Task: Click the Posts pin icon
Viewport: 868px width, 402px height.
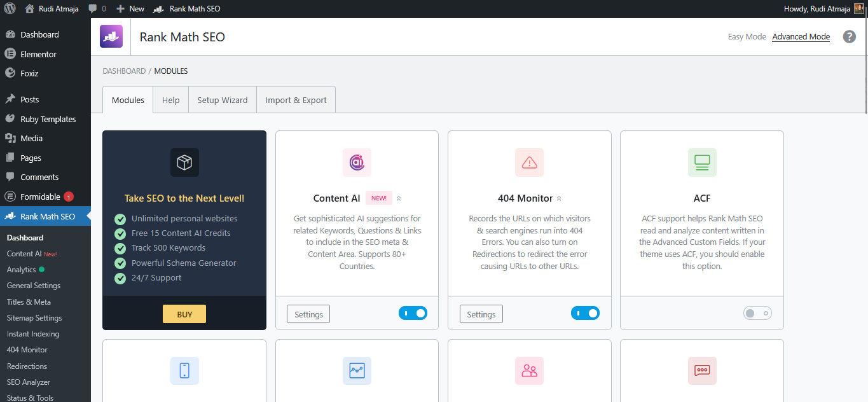Action: pyautogui.click(x=10, y=99)
